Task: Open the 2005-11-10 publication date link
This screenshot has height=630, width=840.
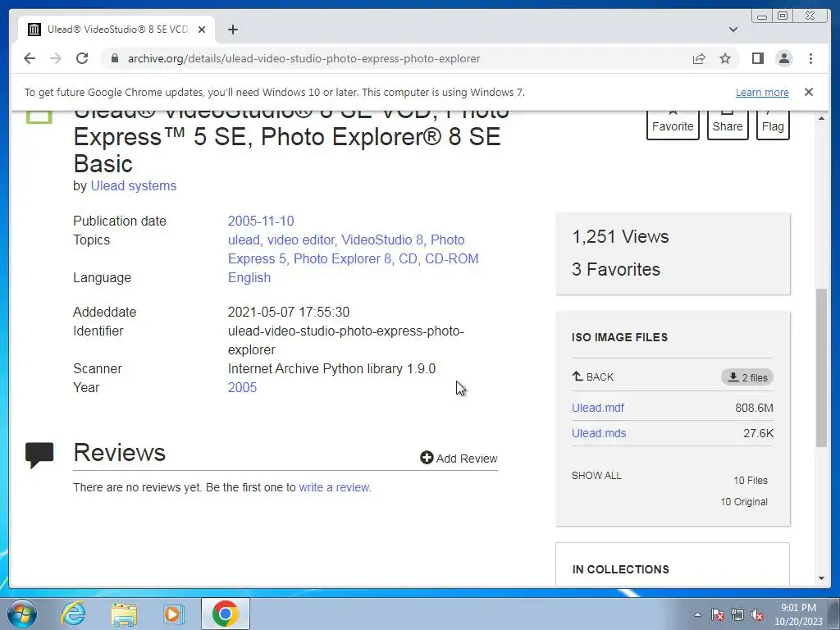Action: (x=261, y=221)
